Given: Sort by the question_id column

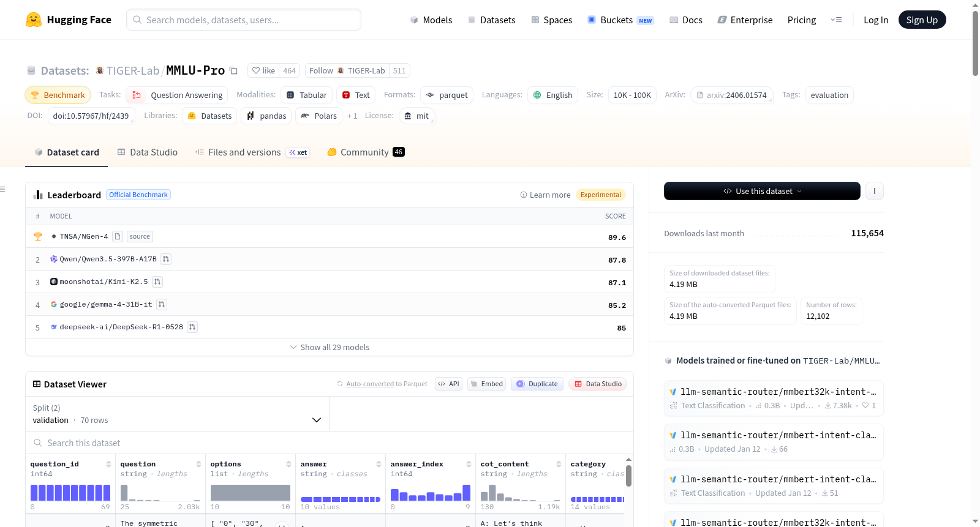Looking at the screenshot, I should click(x=108, y=464).
